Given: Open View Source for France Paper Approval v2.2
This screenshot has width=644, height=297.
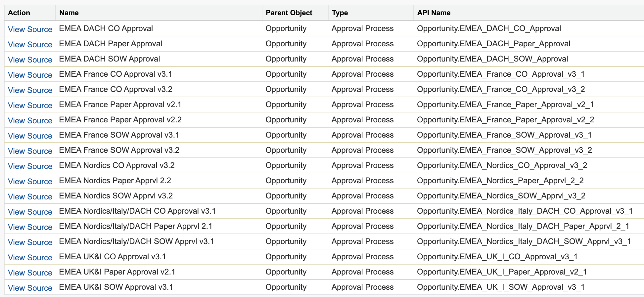Looking at the screenshot, I should click(x=30, y=121).
